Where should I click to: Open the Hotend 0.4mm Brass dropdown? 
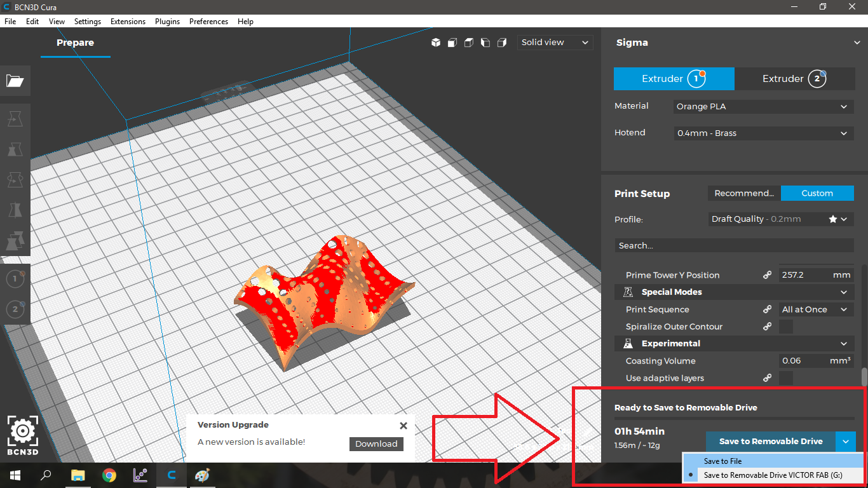pyautogui.click(x=763, y=133)
